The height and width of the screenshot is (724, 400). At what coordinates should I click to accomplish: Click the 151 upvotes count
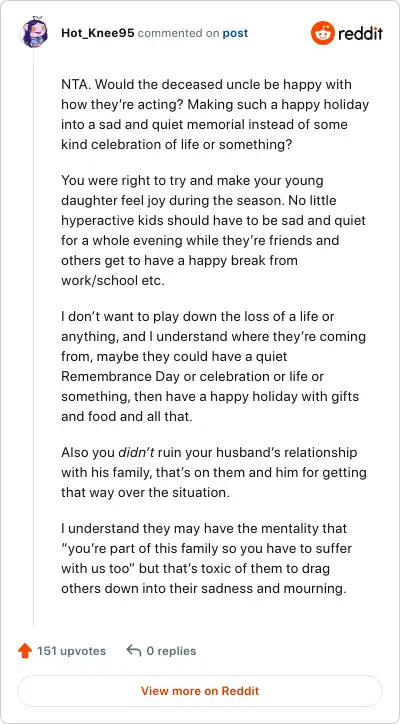point(71,651)
